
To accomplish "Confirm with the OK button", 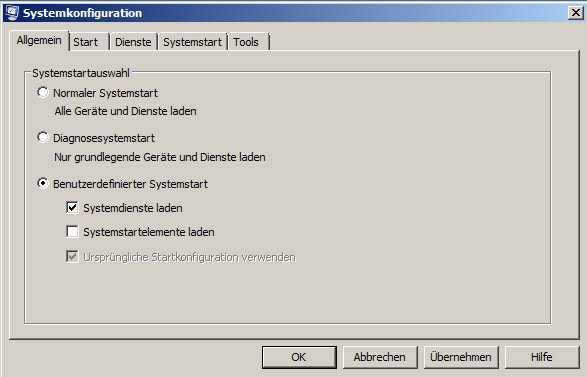I will (299, 357).
